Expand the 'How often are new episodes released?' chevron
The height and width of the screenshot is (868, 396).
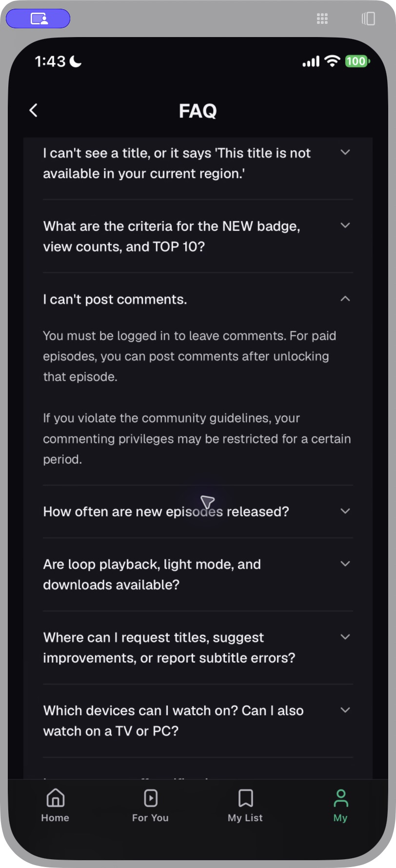coord(345,511)
